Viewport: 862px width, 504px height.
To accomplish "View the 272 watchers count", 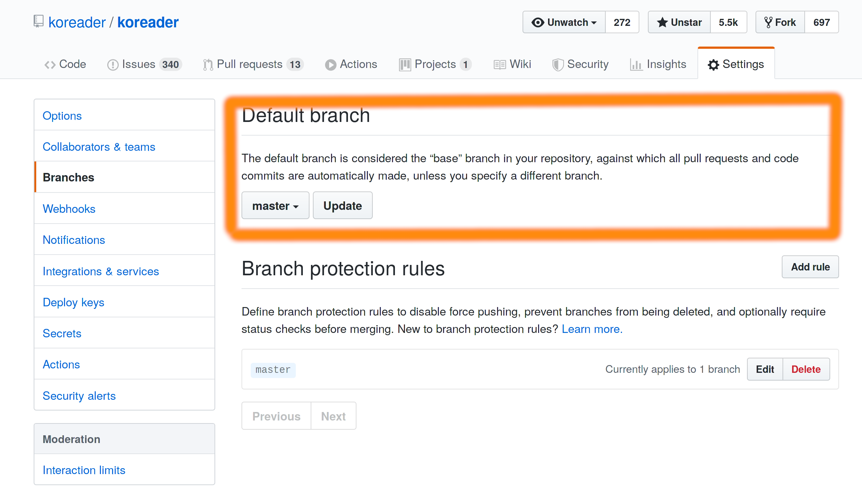I will point(622,23).
